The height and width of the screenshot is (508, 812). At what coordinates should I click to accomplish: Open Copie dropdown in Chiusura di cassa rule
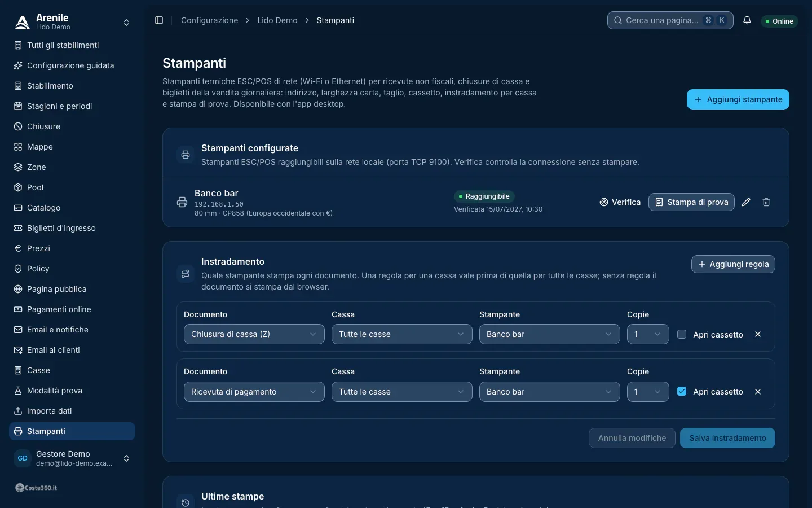[x=648, y=334]
